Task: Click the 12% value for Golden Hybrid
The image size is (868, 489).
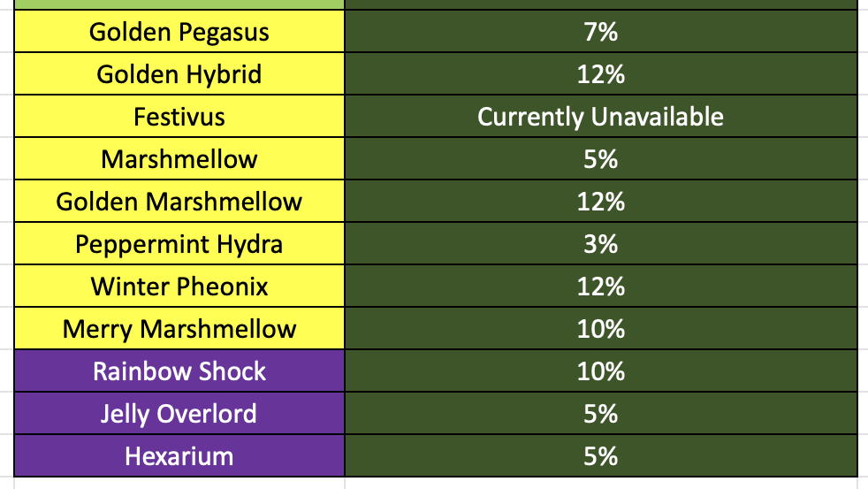Action: click(600, 74)
